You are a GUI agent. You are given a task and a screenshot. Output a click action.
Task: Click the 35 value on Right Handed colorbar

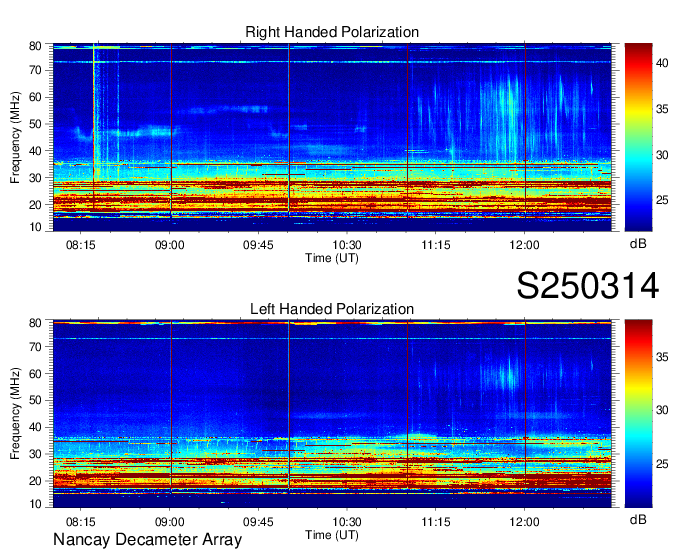pos(662,109)
